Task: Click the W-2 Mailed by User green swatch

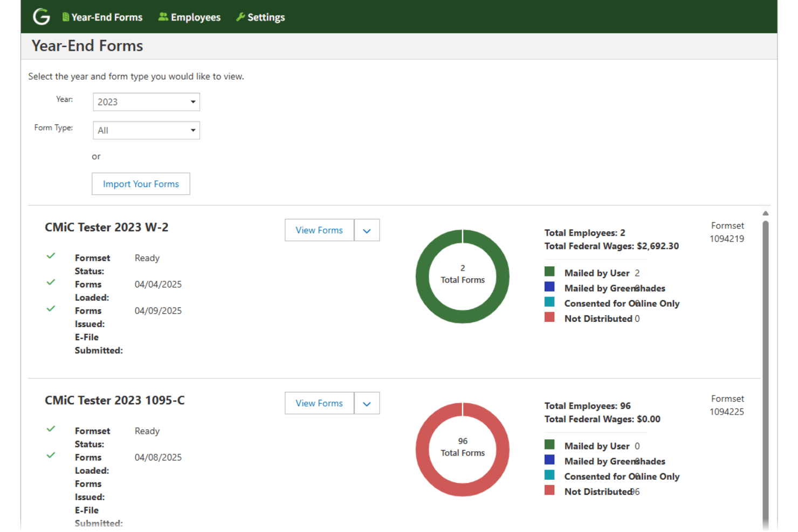Action: pyautogui.click(x=549, y=271)
